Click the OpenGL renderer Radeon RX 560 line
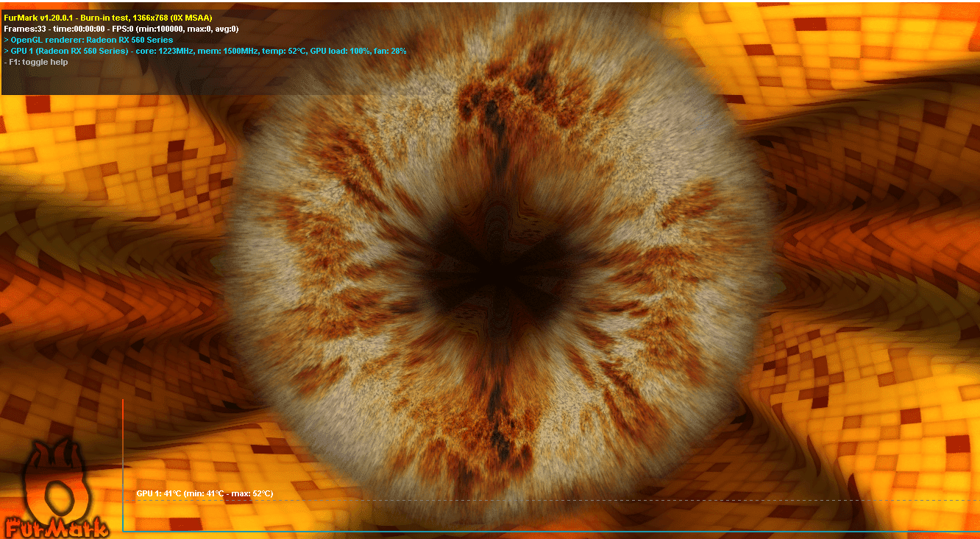The height and width of the screenshot is (539, 980). (x=88, y=40)
